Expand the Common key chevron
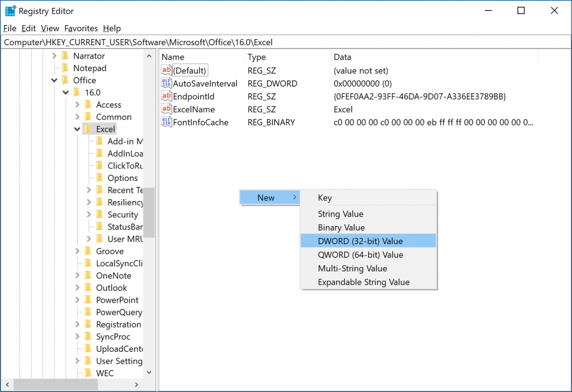The width and height of the screenshot is (572, 392). [x=77, y=117]
